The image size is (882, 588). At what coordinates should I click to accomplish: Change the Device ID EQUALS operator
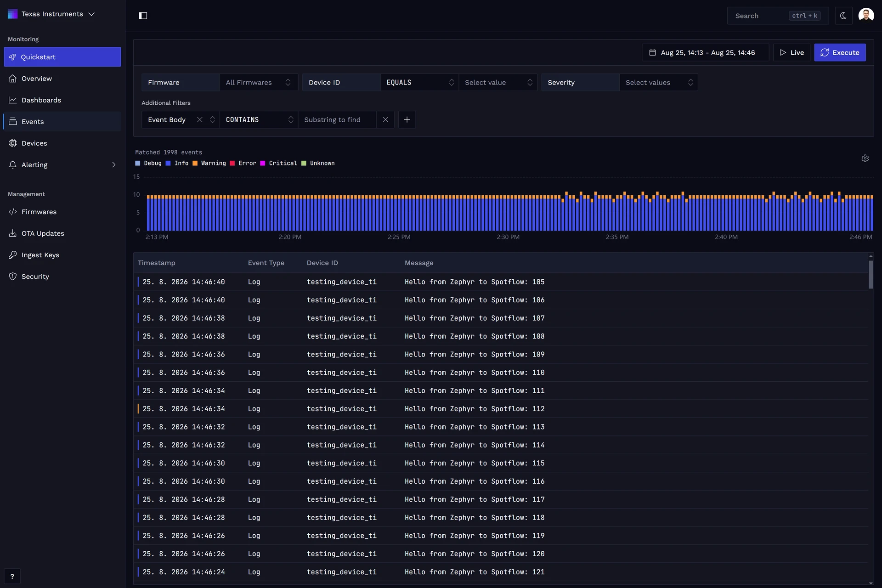click(x=419, y=83)
